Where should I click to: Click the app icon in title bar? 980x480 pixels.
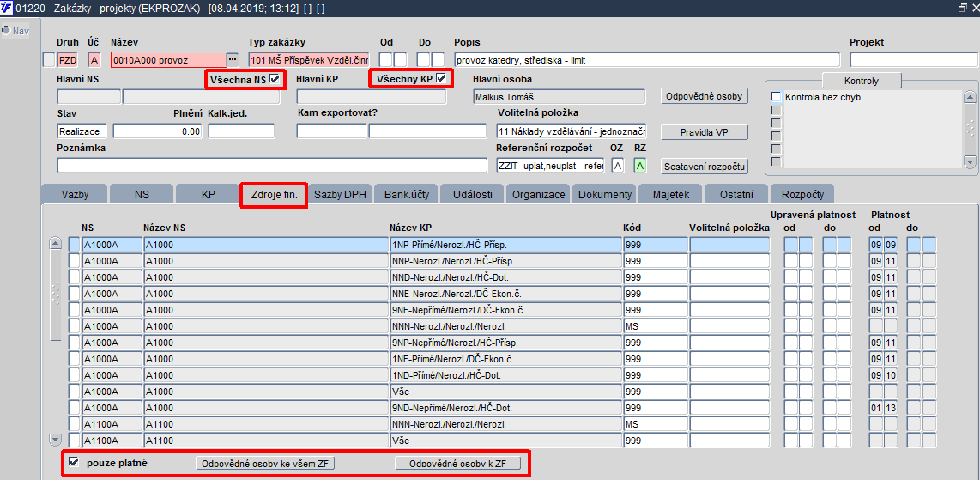(x=8, y=8)
